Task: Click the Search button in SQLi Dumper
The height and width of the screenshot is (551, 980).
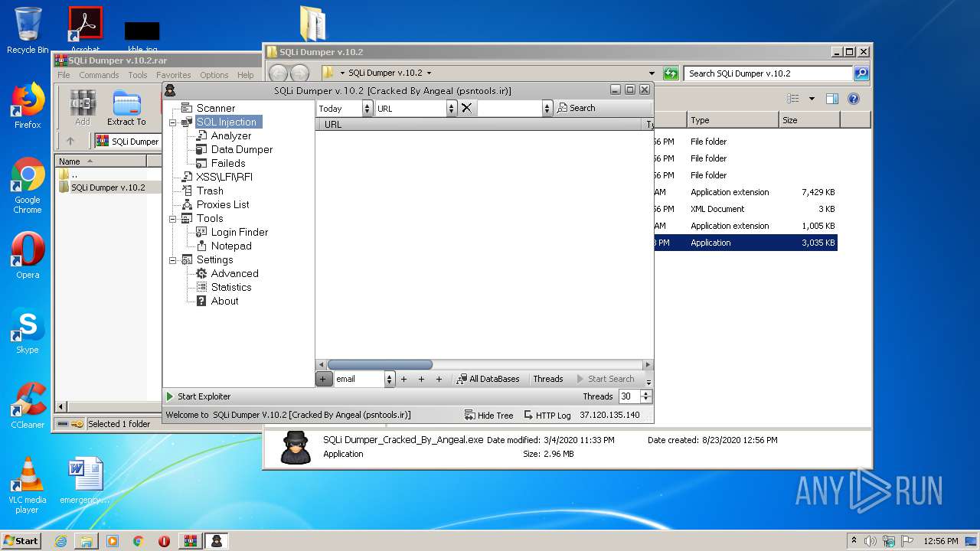Action: (576, 108)
